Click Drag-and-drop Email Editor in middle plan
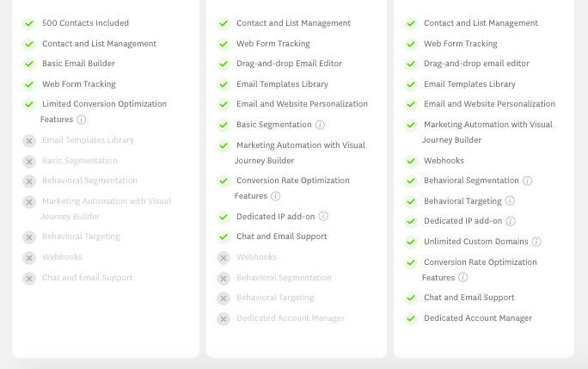 point(289,64)
